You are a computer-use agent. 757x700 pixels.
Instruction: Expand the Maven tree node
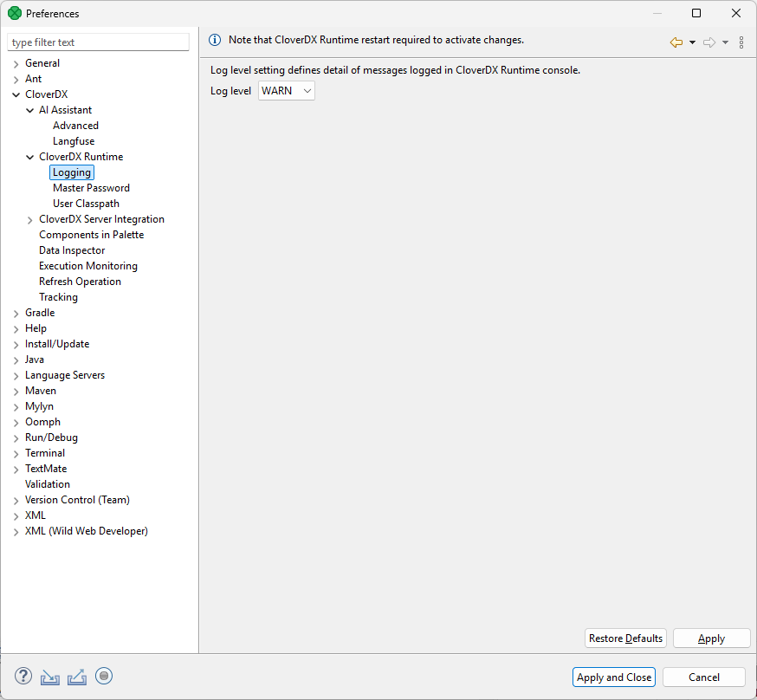point(16,391)
